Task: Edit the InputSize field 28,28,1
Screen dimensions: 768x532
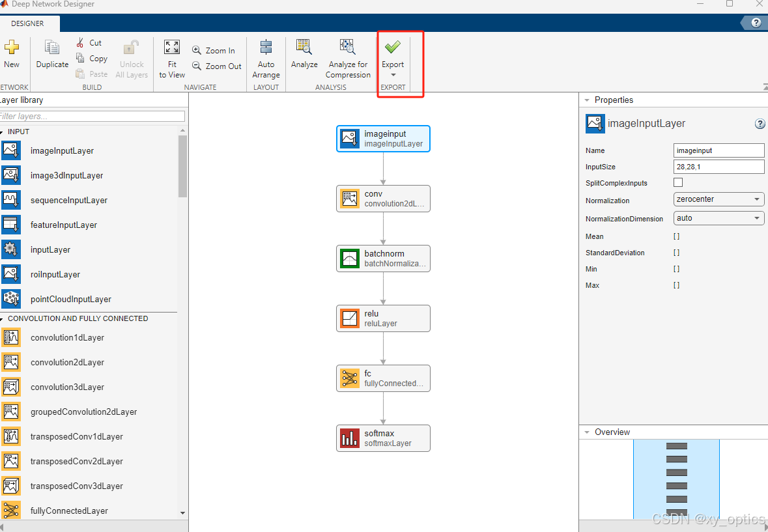Action: tap(718, 167)
